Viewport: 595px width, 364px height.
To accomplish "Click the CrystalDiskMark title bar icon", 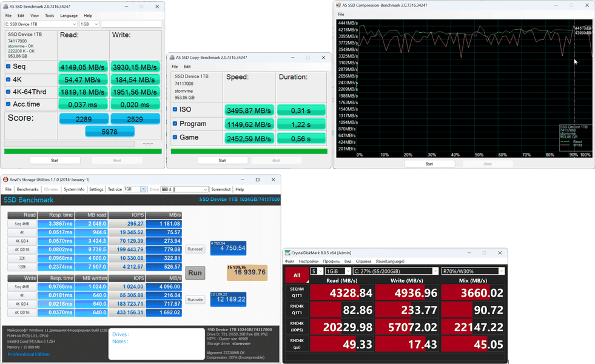I will tap(287, 253).
